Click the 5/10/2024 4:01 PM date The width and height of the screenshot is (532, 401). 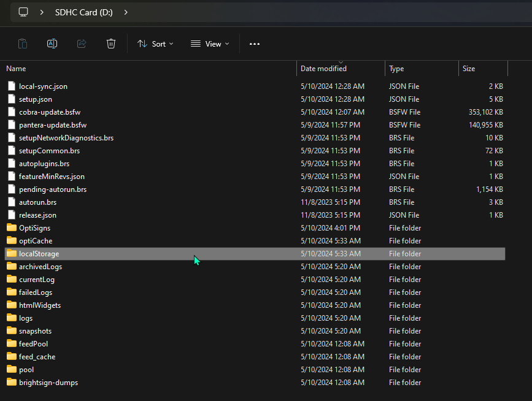[331, 228]
